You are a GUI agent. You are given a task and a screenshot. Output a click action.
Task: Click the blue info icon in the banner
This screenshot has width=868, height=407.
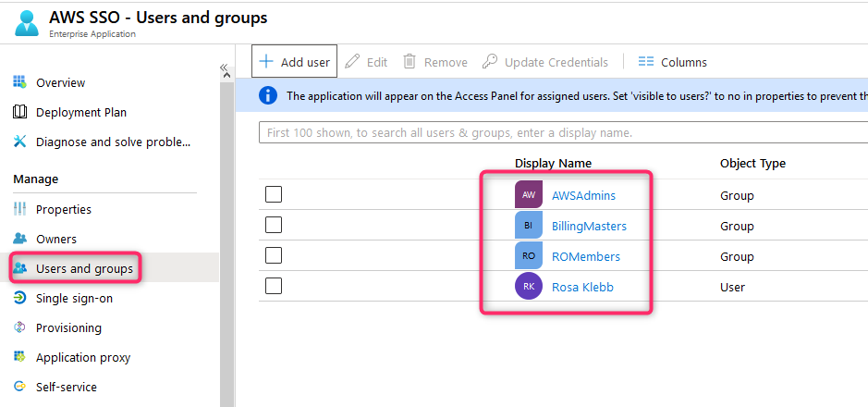[x=268, y=95]
